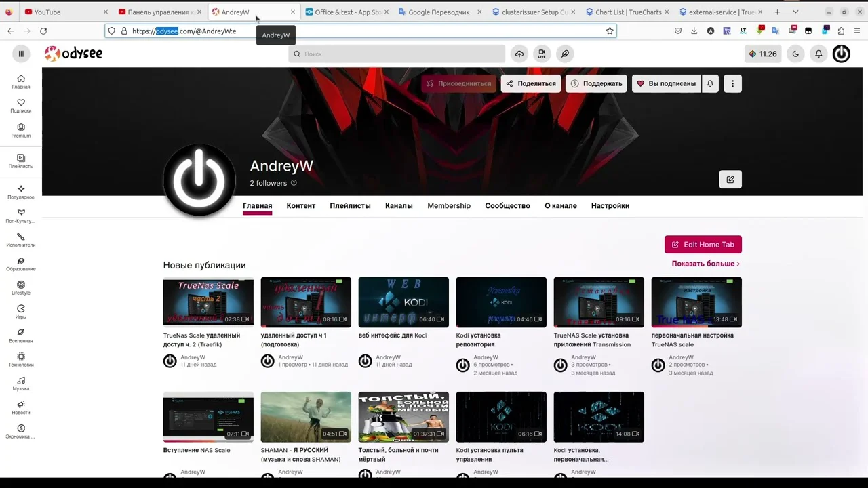Viewport: 868px width, 488px height.
Task: Click the edit channel pencil icon
Action: pyautogui.click(x=730, y=180)
